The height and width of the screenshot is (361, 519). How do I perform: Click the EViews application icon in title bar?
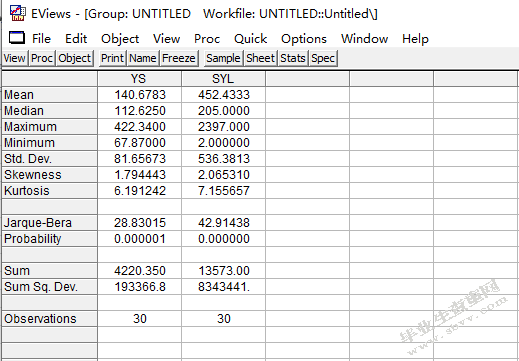[x=17, y=13]
